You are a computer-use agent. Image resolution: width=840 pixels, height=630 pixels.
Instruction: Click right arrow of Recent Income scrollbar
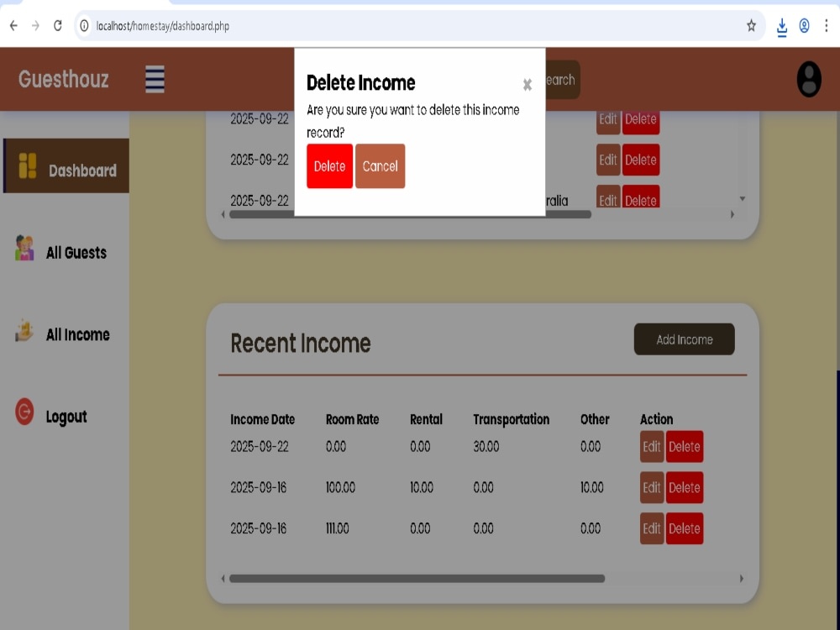pos(742,579)
